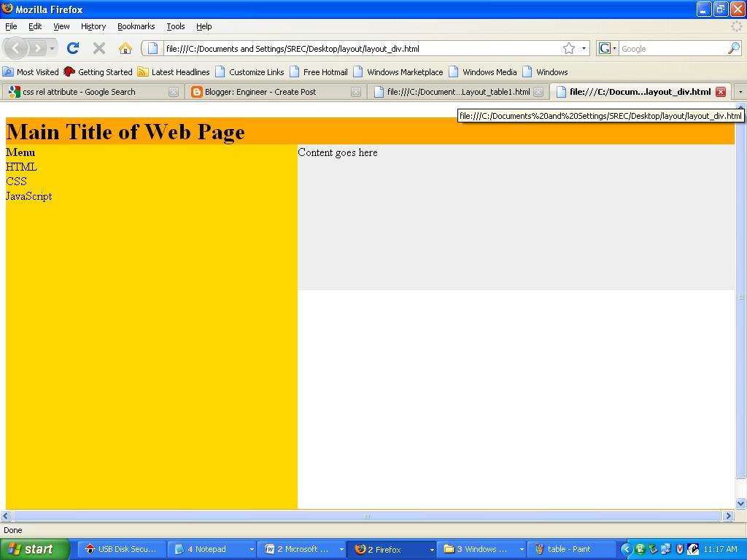Click the Back navigation arrow
Screen dimensions: 747x560
coord(16,48)
